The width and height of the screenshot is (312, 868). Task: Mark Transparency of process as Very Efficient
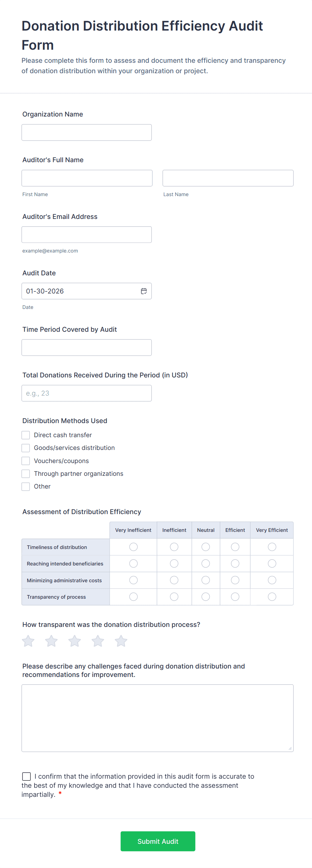click(272, 596)
